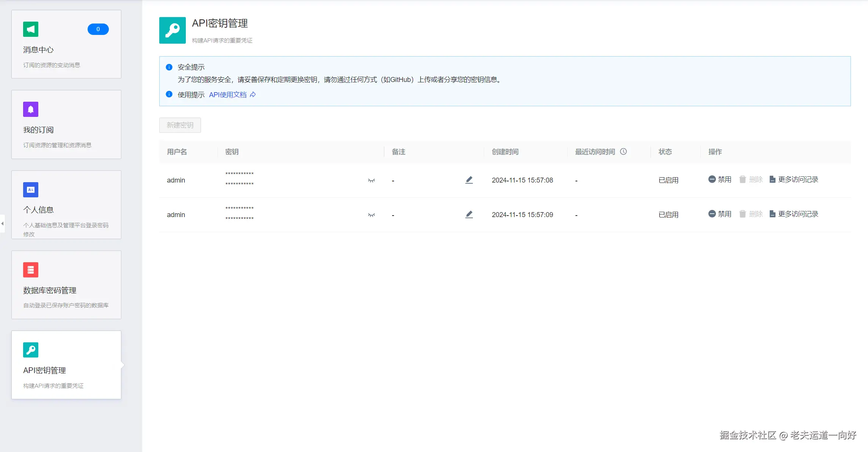Disable the first admin API key

(x=720, y=180)
